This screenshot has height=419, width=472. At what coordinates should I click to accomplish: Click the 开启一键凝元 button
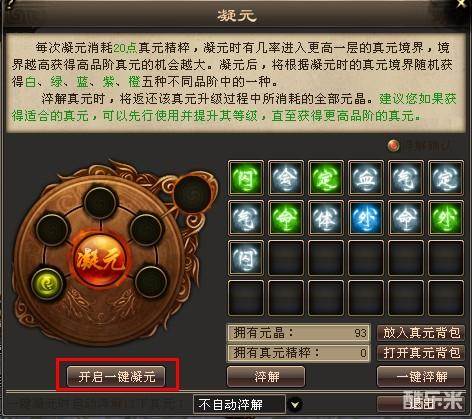point(117,377)
